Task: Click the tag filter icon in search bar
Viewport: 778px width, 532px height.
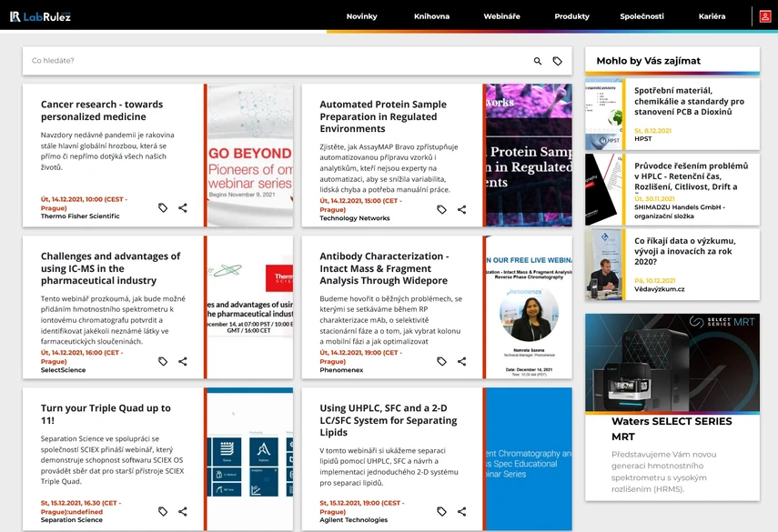Action: click(x=557, y=61)
